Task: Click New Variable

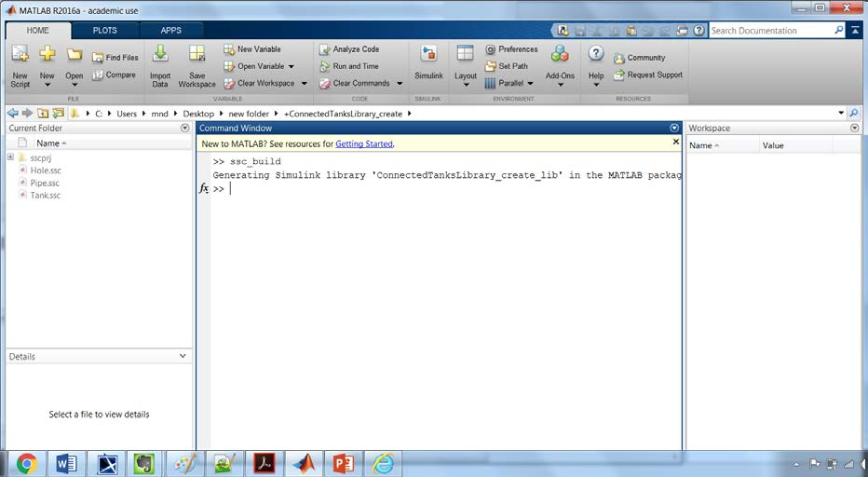Action: [252, 49]
